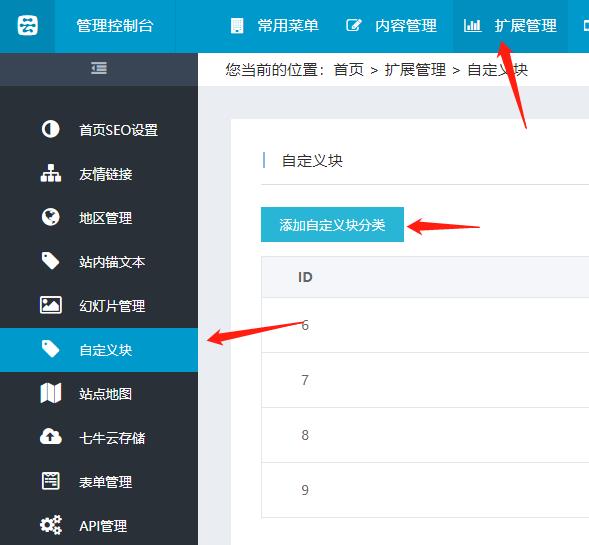Switch to 扩展管理 in top navigation
The height and width of the screenshot is (545, 589).
510,26
